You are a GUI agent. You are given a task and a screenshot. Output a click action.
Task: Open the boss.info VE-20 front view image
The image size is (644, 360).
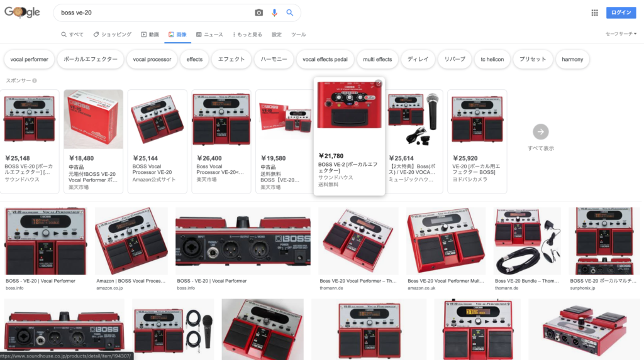[x=45, y=241]
